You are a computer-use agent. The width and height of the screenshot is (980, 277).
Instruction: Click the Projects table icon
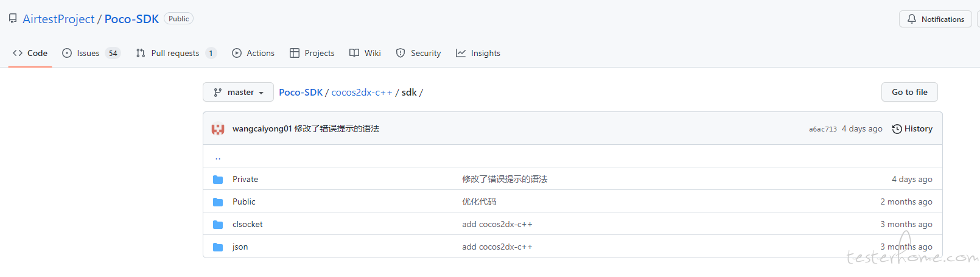(295, 53)
